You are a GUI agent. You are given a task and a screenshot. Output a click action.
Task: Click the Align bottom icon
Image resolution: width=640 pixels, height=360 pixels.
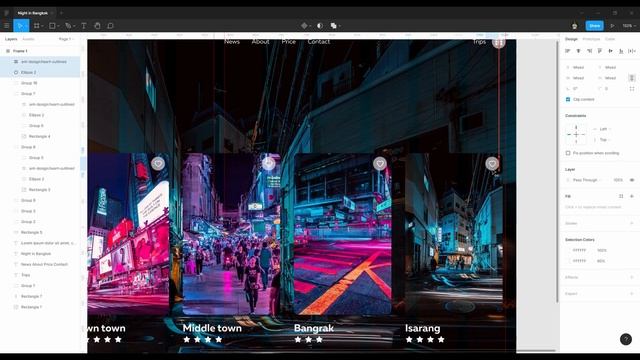click(x=621, y=51)
